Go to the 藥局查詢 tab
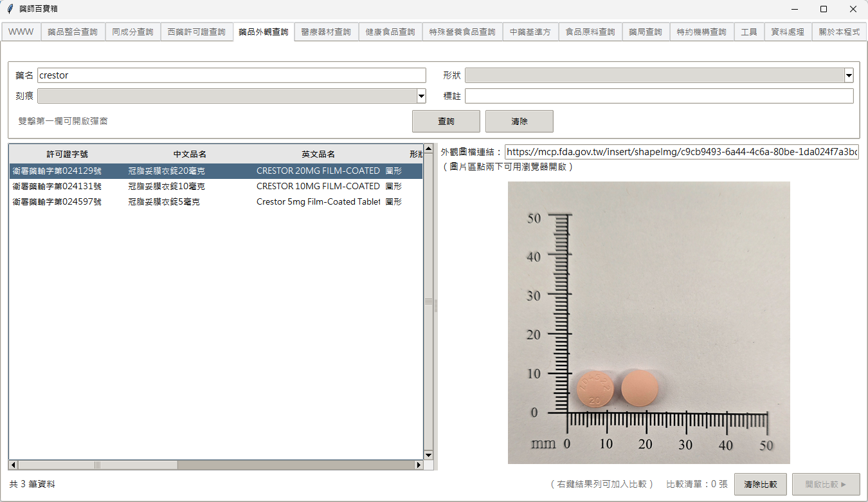The image size is (868, 502). 646,32
